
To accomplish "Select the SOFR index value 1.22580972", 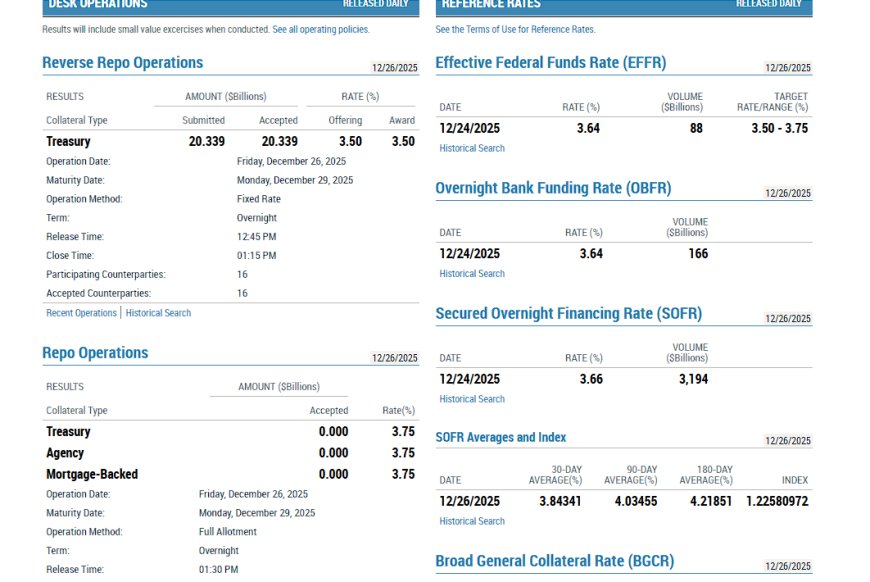I will coord(777,502).
